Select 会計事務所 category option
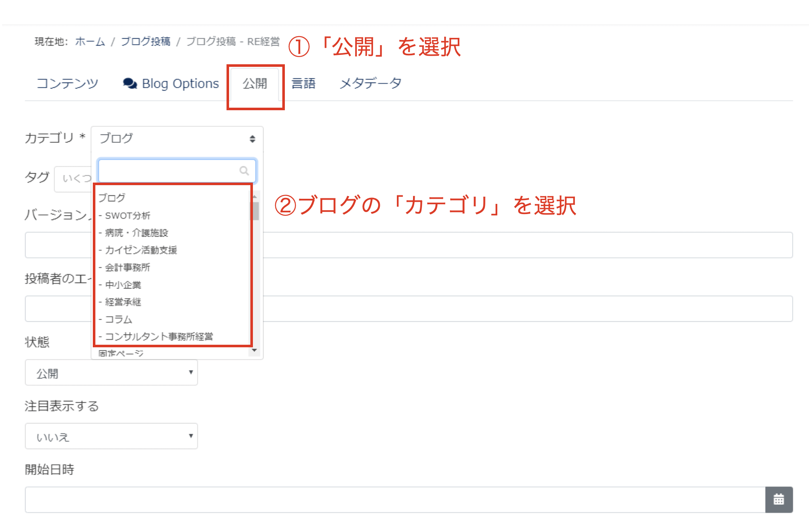Viewport: 809px width, 532px height. (x=128, y=268)
